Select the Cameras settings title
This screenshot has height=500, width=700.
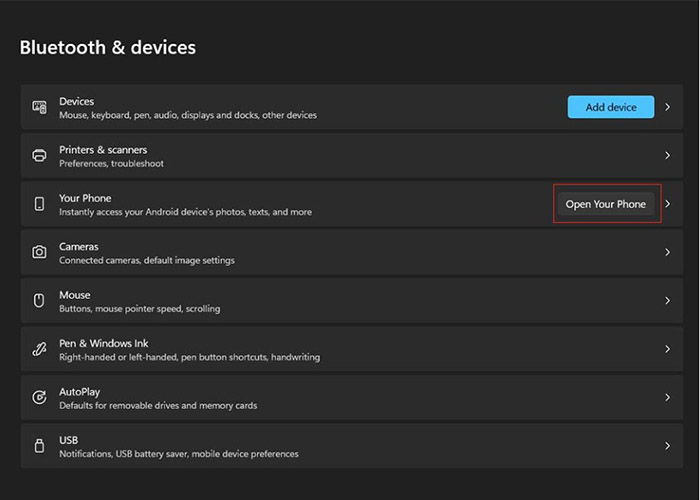click(79, 246)
